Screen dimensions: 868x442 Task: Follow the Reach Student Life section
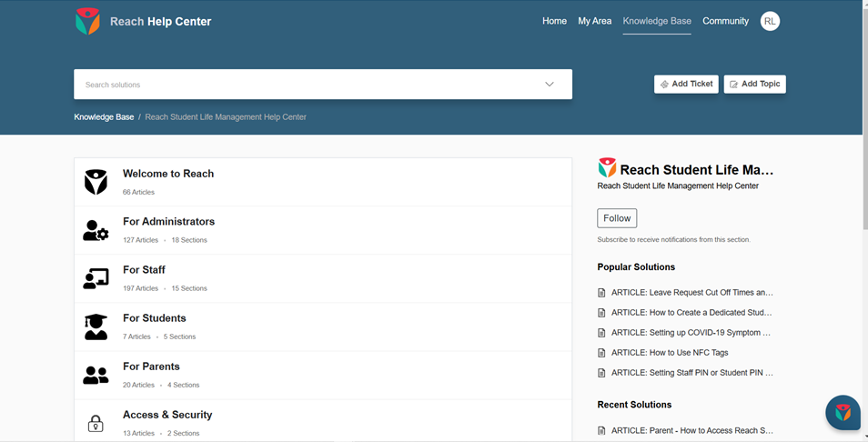tap(617, 218)
